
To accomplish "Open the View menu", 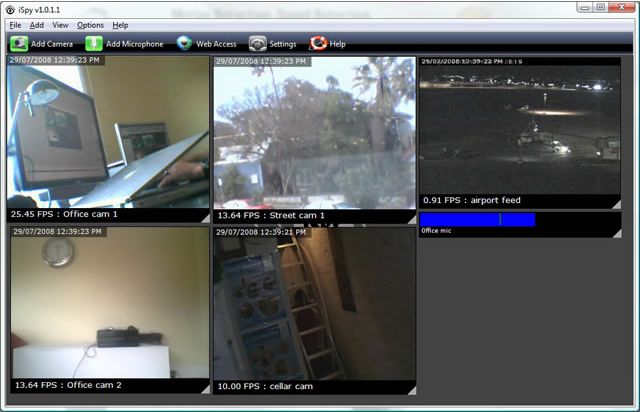I will click(61, 25).
